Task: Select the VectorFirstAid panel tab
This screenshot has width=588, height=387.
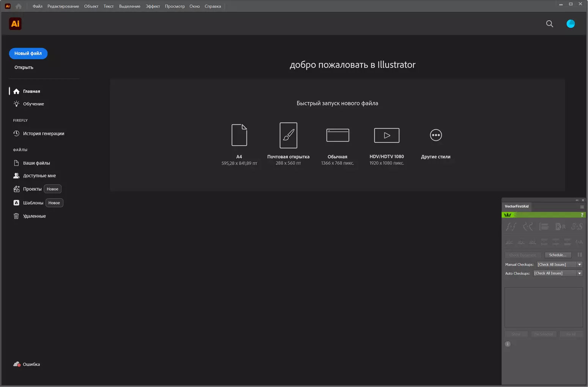Action: (x=516, y=206)
